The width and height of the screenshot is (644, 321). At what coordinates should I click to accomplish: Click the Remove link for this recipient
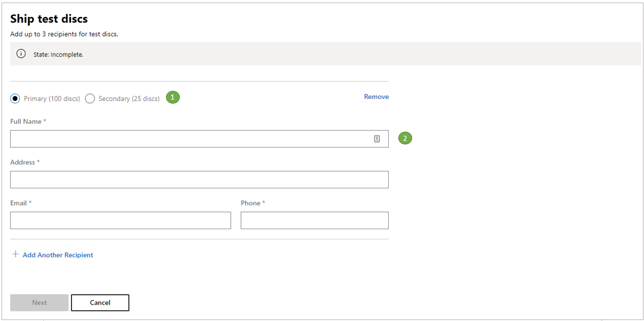click(376, 96)
